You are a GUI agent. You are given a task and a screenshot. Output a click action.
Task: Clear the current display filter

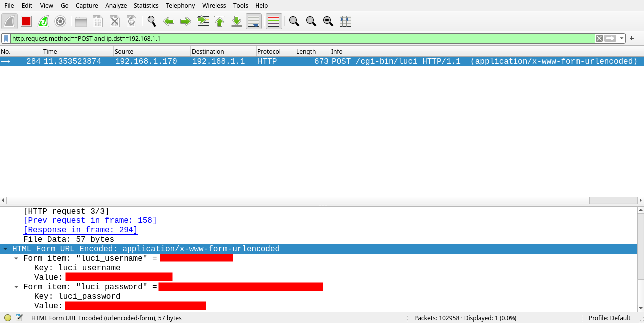tap(599, 38)
